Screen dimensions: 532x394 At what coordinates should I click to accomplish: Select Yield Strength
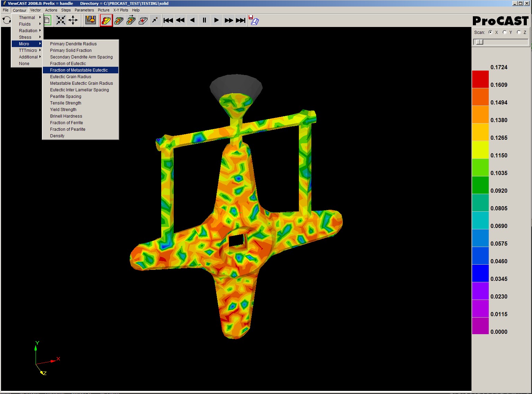(81, 110)
